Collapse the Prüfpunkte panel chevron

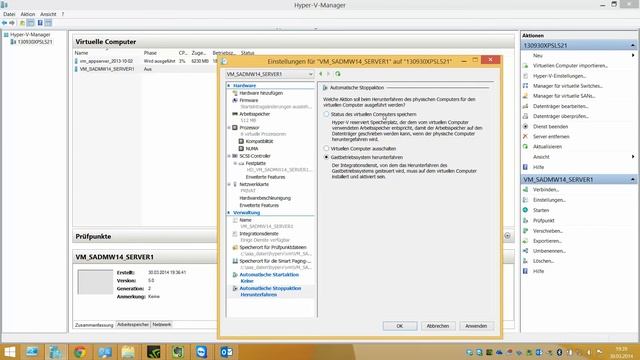(507, 236)
